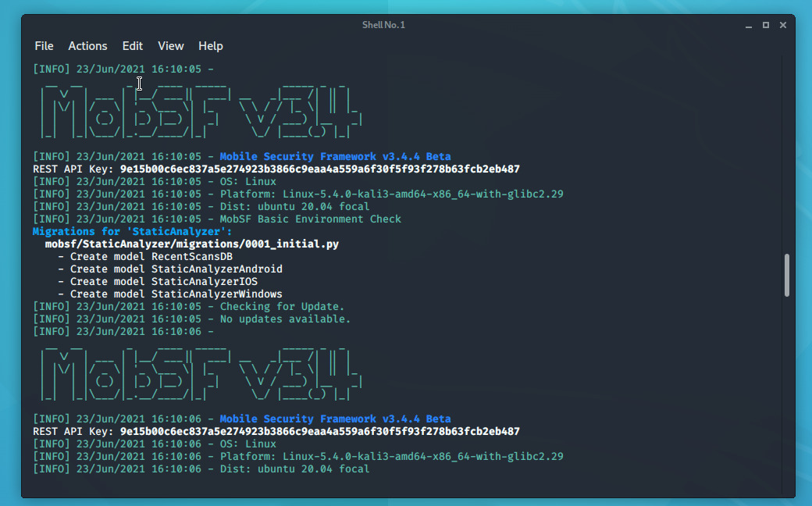Open the Help menu

(x=210, y=46)
